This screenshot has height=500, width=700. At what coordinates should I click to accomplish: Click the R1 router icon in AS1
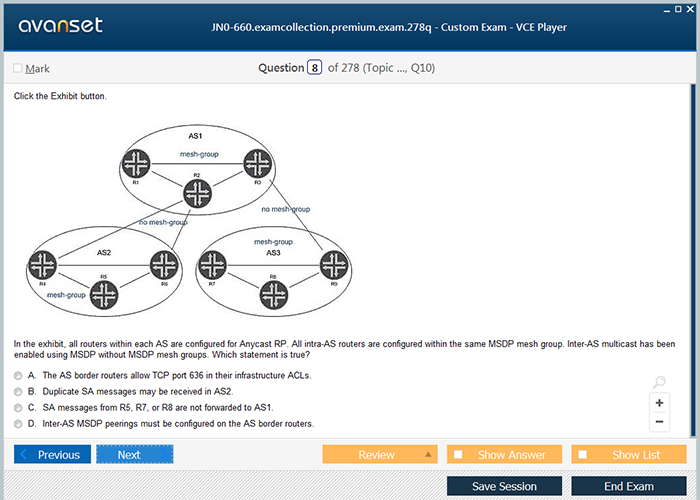(136, 164)
